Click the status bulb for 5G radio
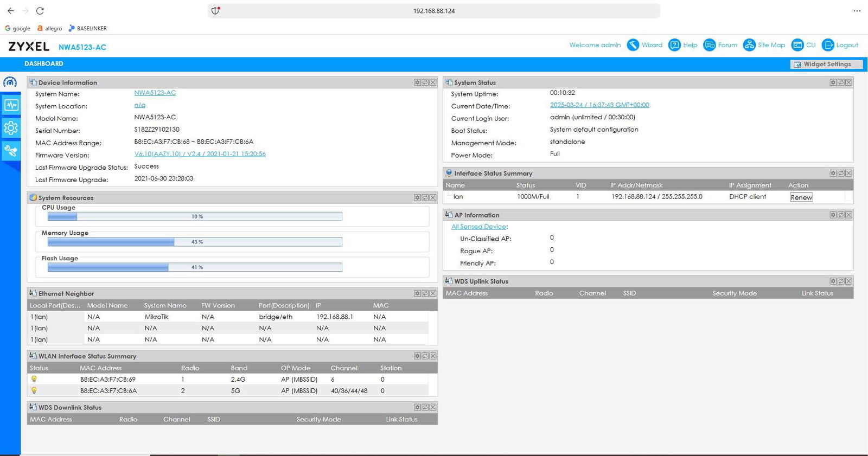This screenshot has width=868, height=456. pyautogui.click(x=34, y=390)
